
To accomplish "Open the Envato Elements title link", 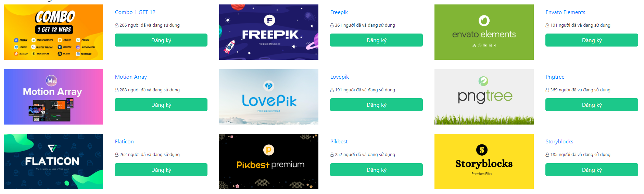I will [x=565, y=12].
